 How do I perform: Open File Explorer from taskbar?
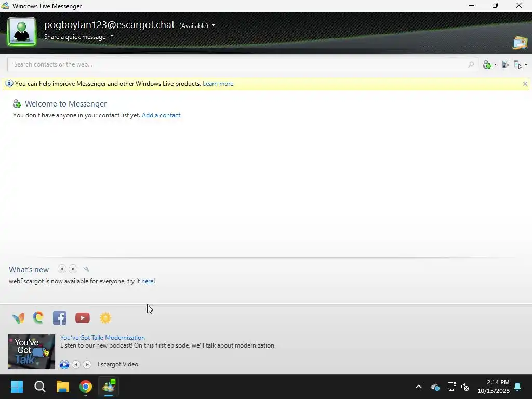pyautogui.click(x=63, y=387)
